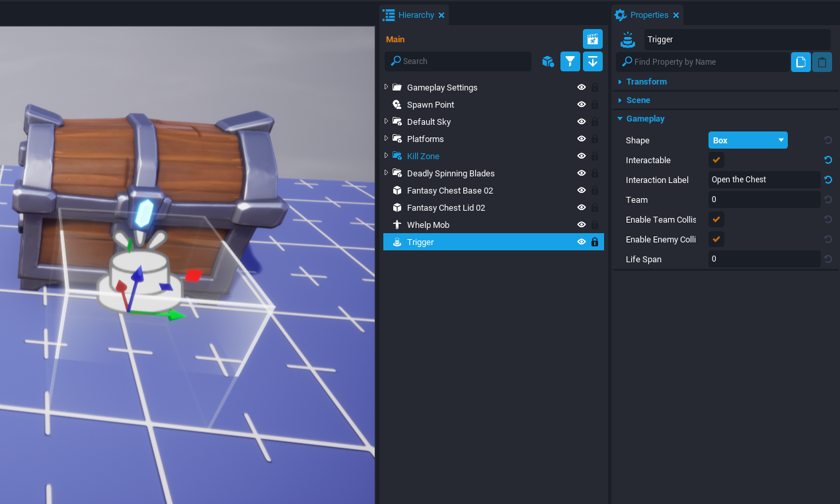Expand the Deadly Spinning Blades folder

[x=387, y=173]
